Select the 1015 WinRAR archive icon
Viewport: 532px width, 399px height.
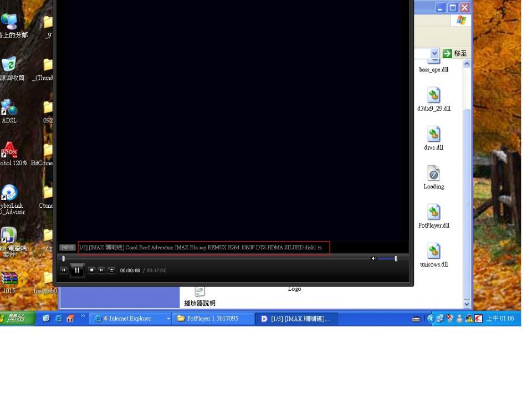click(x=9, y=282)
